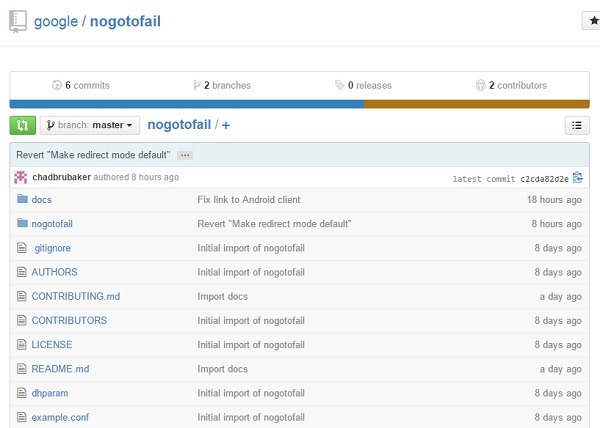This screenshot has height=428, width=600.
Task: Click the LICENSE file icon
Action: pyautogui.click(x=22, y=345)
